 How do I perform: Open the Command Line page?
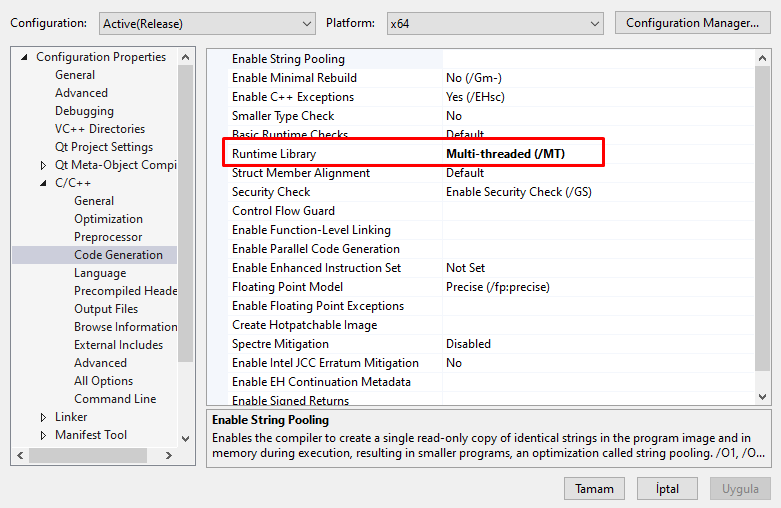[115, 398]
